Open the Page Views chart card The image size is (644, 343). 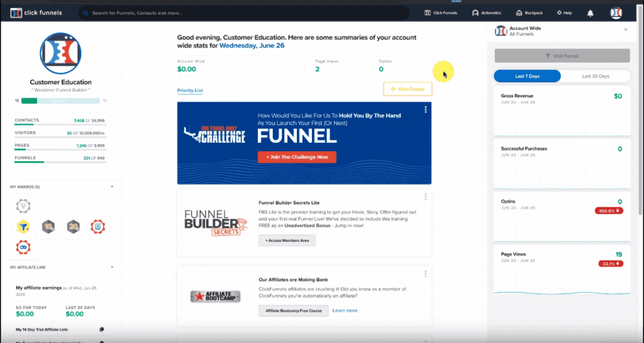(562, 270)
